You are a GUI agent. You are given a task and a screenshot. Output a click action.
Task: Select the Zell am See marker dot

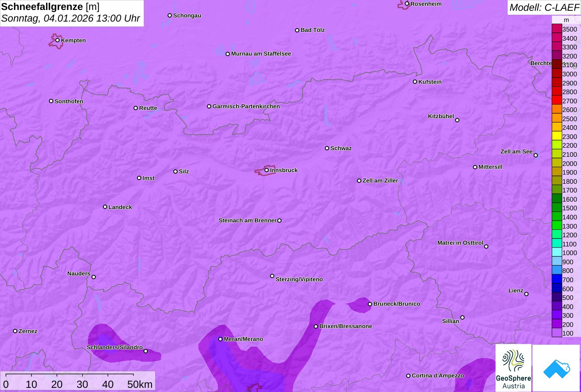tap(536, 156)
